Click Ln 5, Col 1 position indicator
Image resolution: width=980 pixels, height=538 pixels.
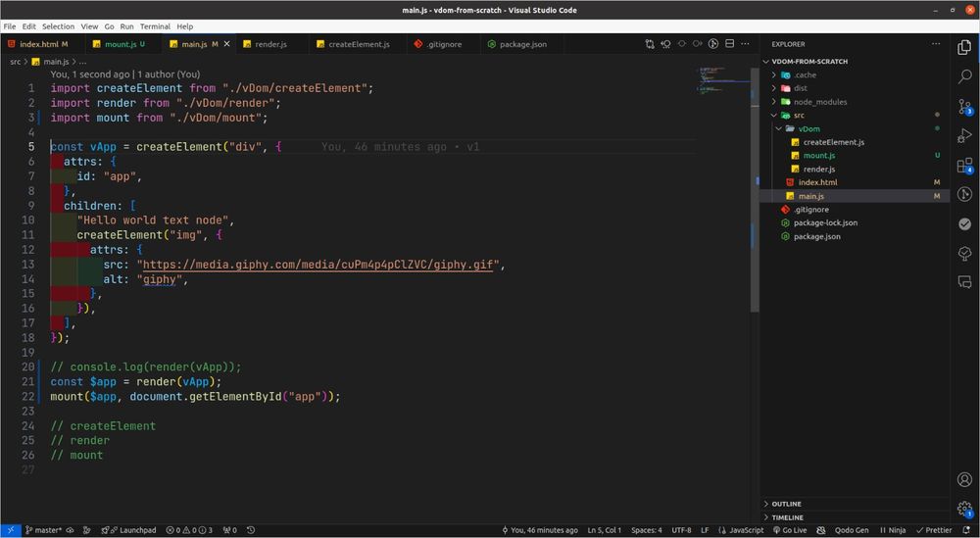coord(604,530)
